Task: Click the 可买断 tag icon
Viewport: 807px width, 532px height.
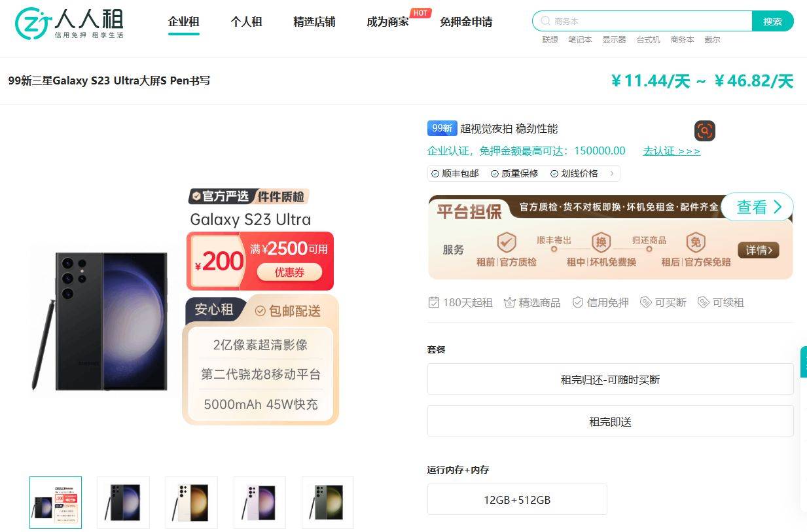Action: click(646, 302)
